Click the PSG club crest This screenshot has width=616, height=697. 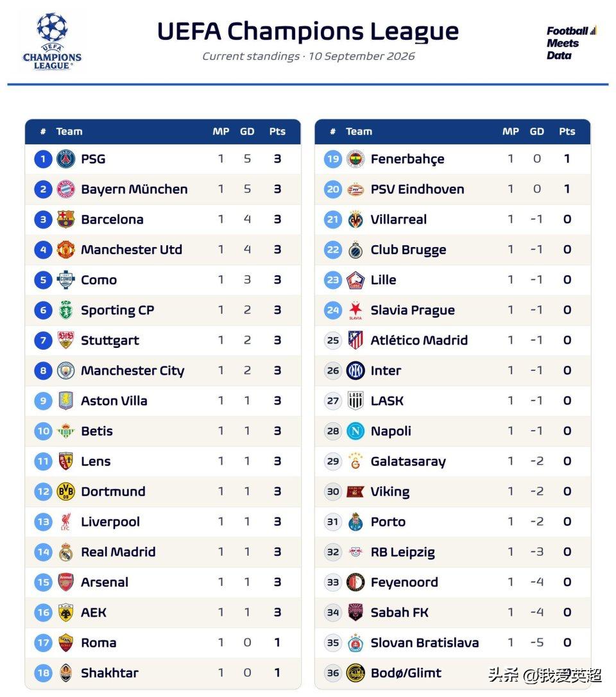[66, 159]
